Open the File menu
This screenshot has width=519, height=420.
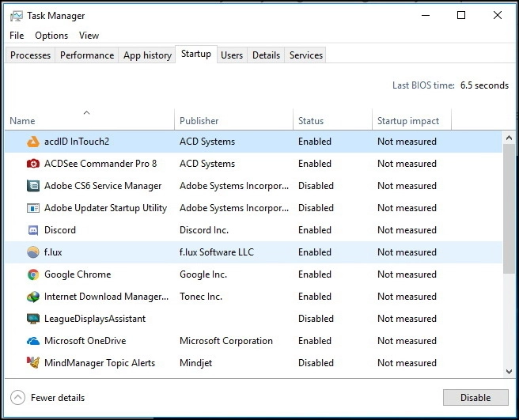(17, 36)
